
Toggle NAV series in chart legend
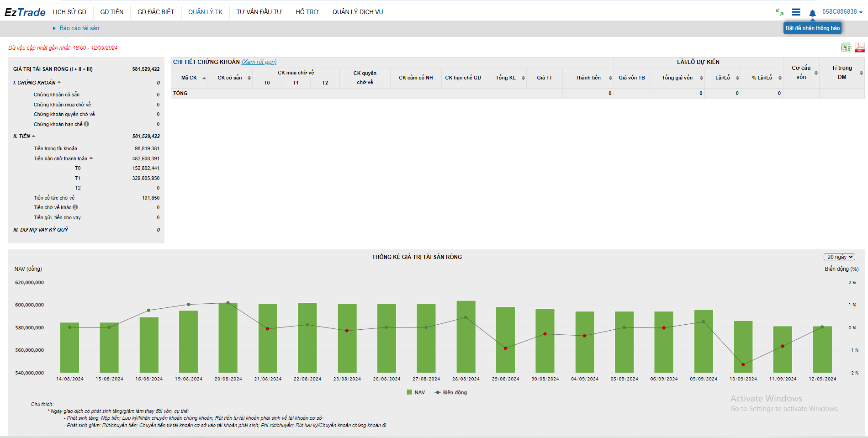click(416, 392)
